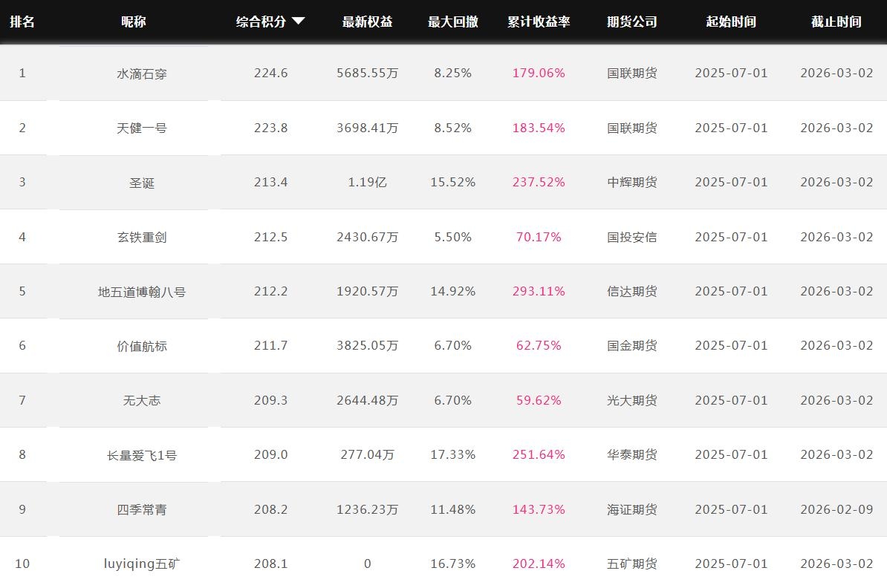View 玄铁重剑 trader details
Screen dimensions: 887x588
click(x=142, y=237)
